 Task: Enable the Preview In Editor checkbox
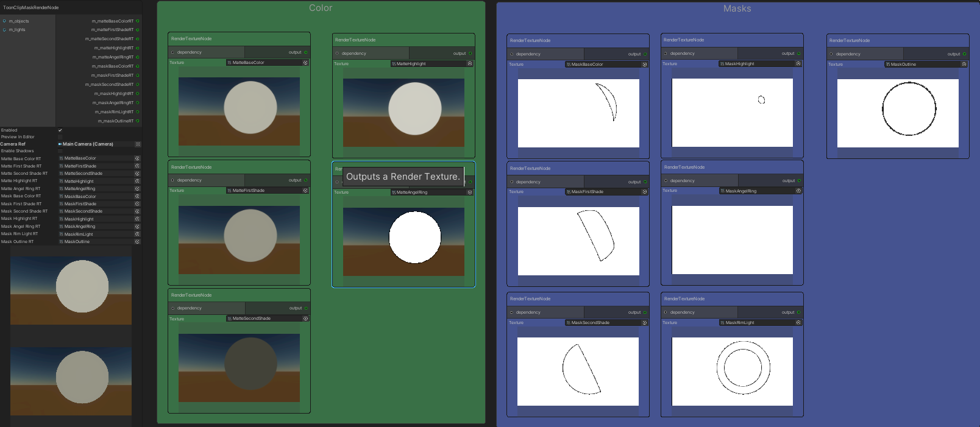(x=60, y=137)
